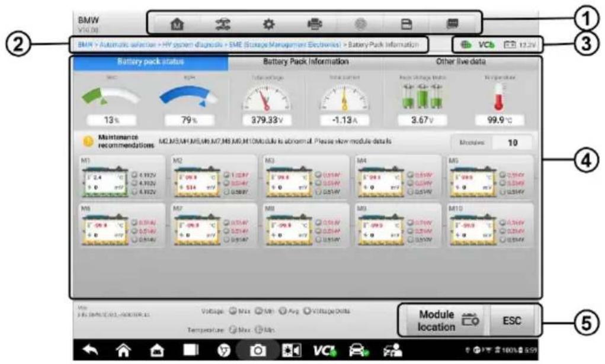Open the remote support person icon
The width and height of the screenshot is (605, 364).
[392, 350]
